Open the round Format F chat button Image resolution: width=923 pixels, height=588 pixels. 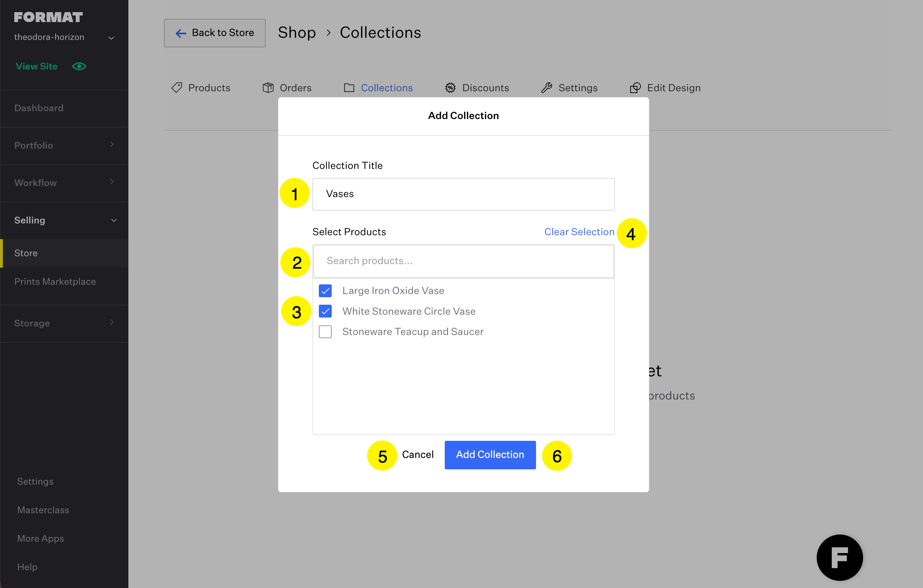pos(840,557)
